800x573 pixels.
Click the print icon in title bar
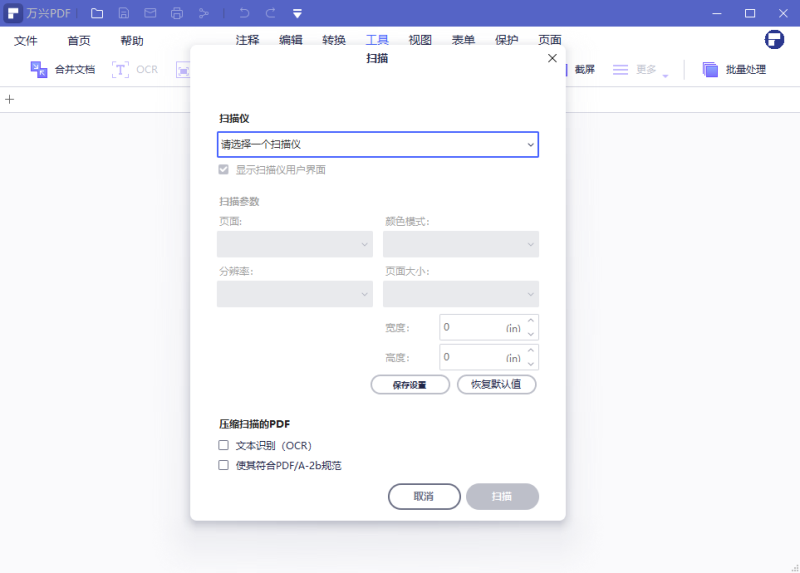[177, 13]
